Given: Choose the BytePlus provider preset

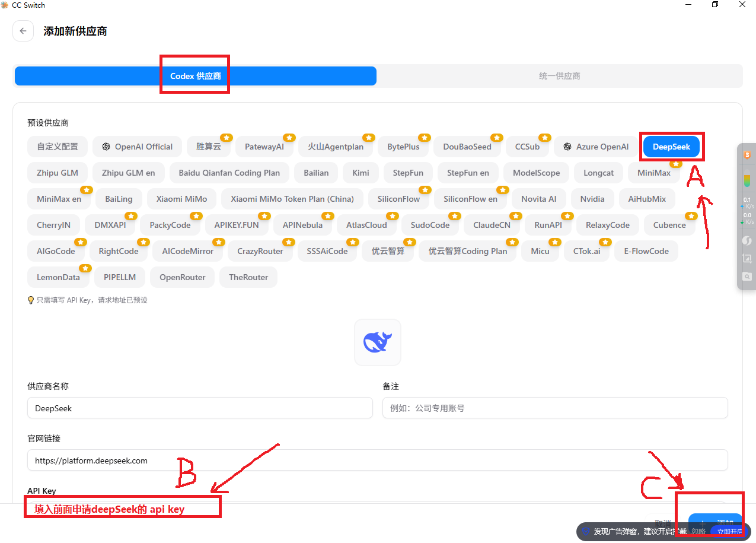Looking at the screenshot, I should (403, 147).
